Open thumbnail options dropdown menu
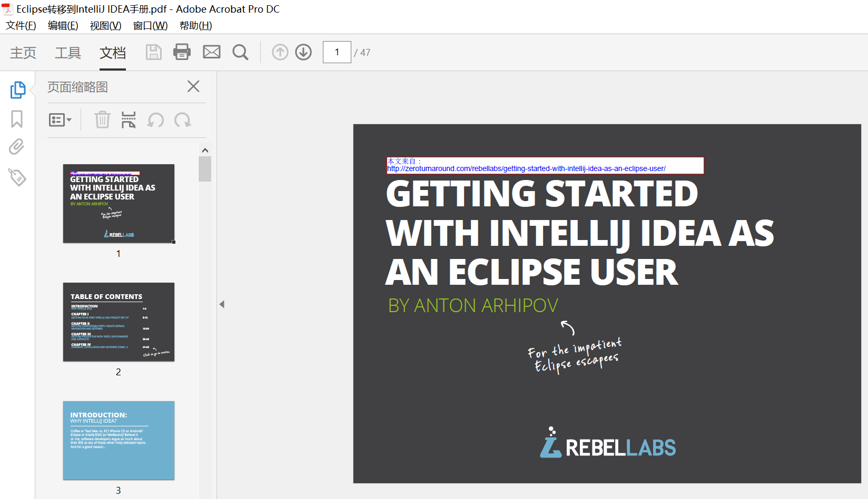The width and height of the screenshot is (868, 499). click(60, 120)
